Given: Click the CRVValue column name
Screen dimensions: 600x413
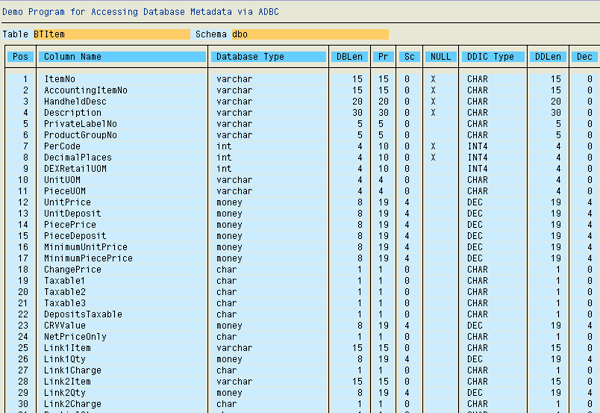Looking at the screenshot, I should pyautogui.click(x=66, y=325).
